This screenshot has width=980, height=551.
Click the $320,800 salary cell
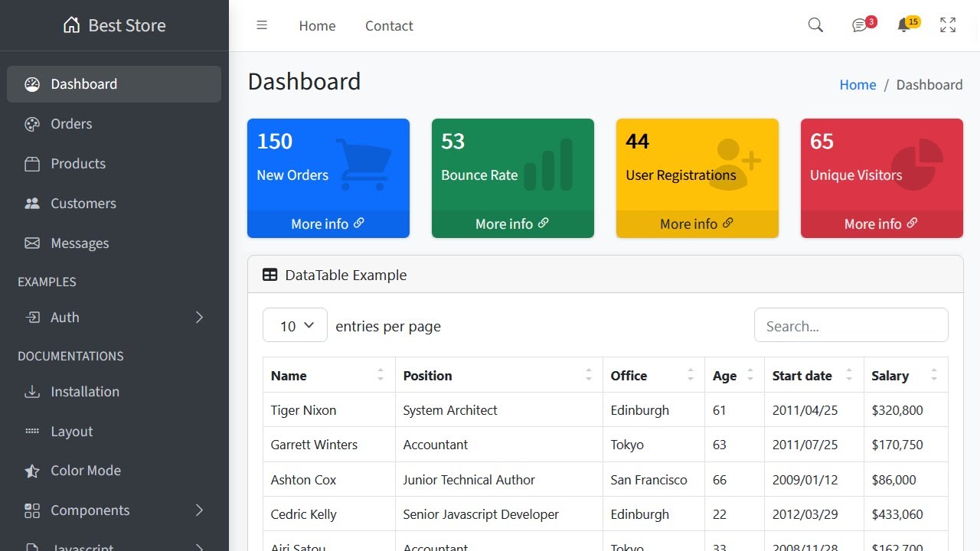coord(906,410)
